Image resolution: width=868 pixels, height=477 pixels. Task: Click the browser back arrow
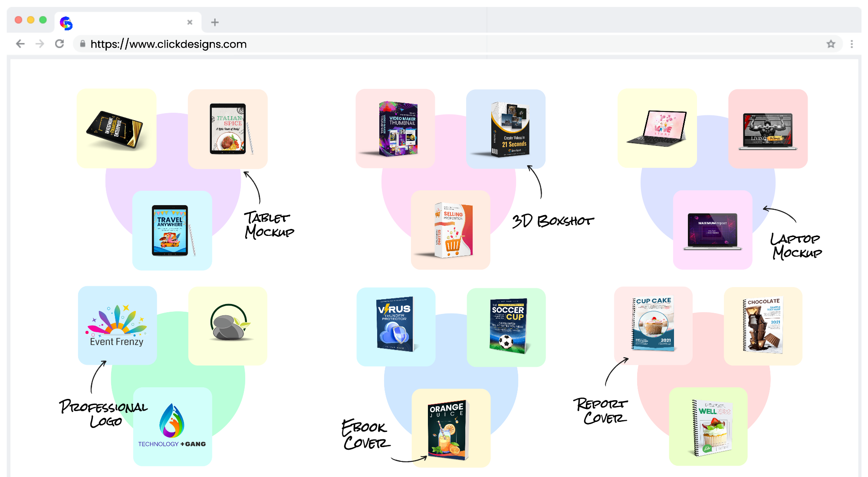tap(20, 44)
